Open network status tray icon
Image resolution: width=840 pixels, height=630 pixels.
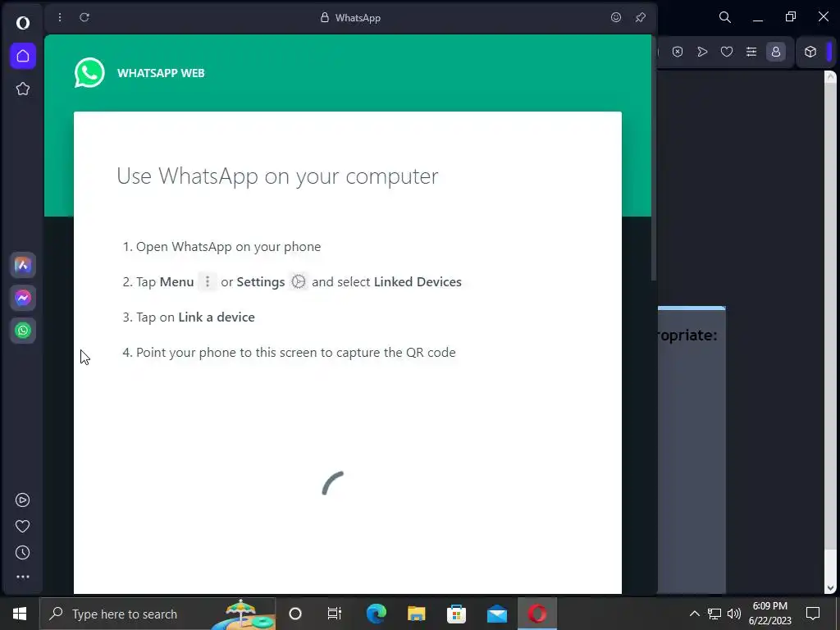[714, 614]
